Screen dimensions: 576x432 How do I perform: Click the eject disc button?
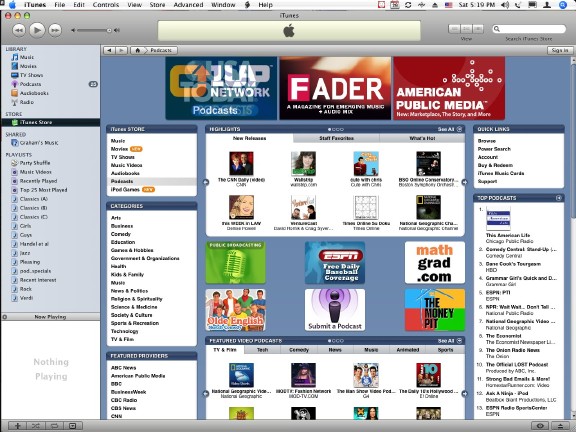(561, 426)
